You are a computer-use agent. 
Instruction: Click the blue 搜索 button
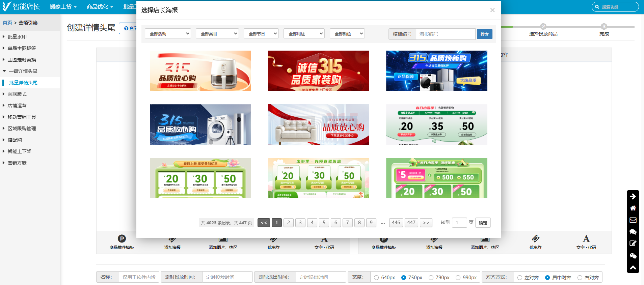(484, 34)
